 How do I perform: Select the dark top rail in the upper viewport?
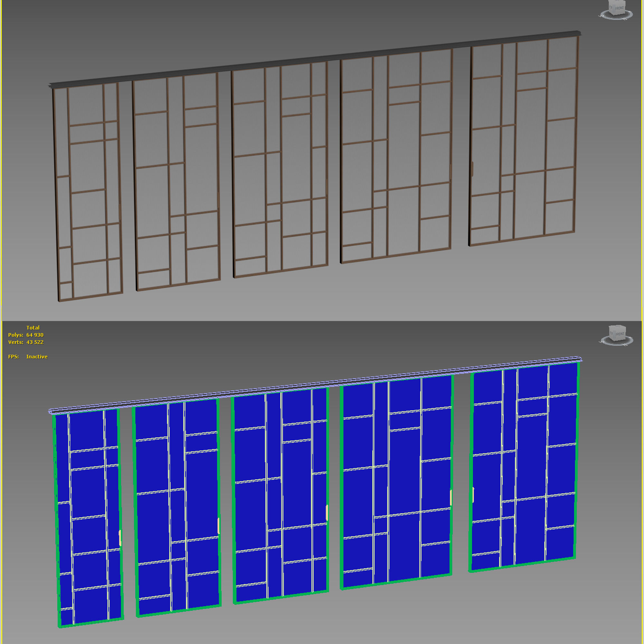315,59
